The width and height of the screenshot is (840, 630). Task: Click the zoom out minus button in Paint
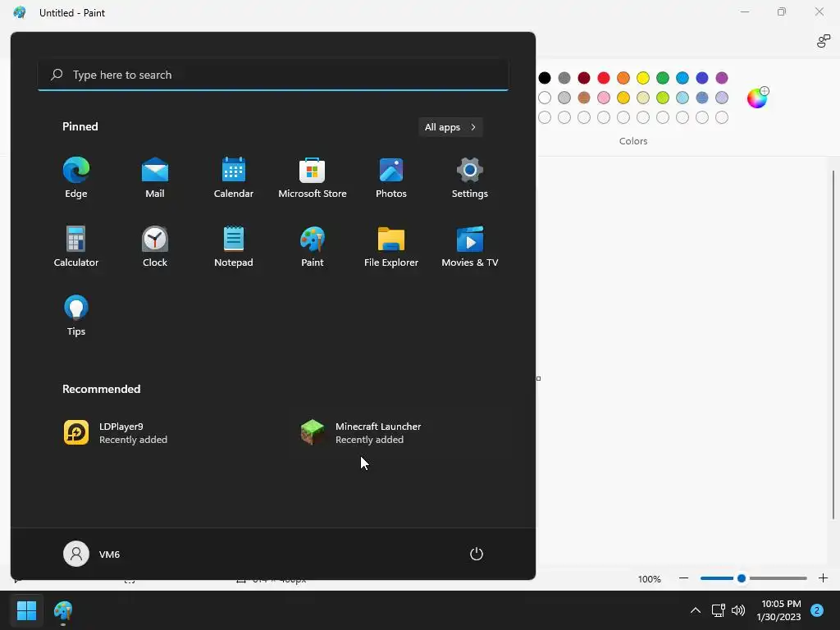tap(683, 578)
